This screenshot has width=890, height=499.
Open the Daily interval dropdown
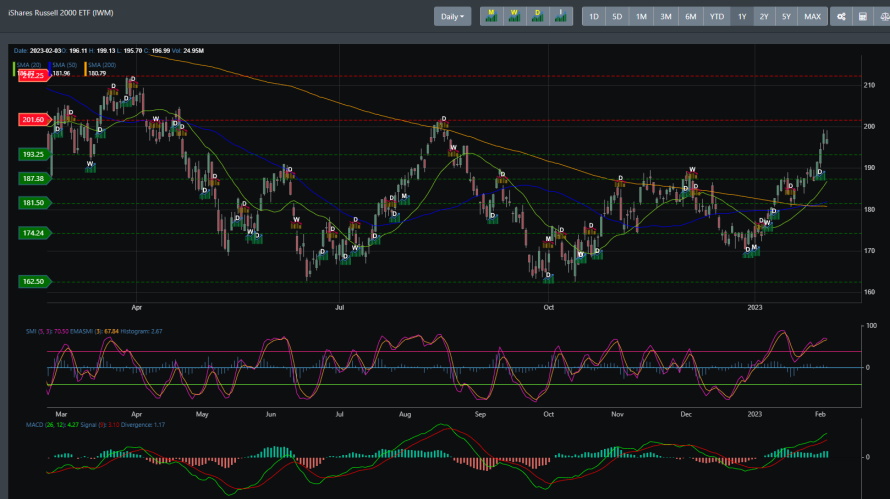point(452,16)
